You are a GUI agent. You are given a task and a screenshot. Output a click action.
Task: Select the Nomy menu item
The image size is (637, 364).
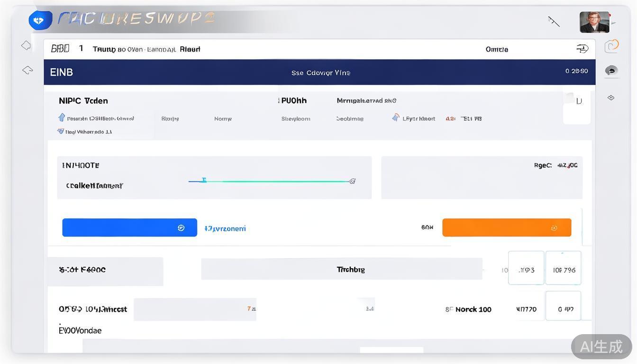pos(223,118)
